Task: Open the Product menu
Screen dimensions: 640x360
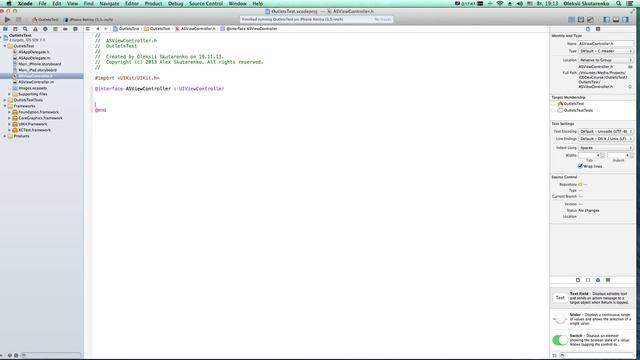Action: point(153,3)
